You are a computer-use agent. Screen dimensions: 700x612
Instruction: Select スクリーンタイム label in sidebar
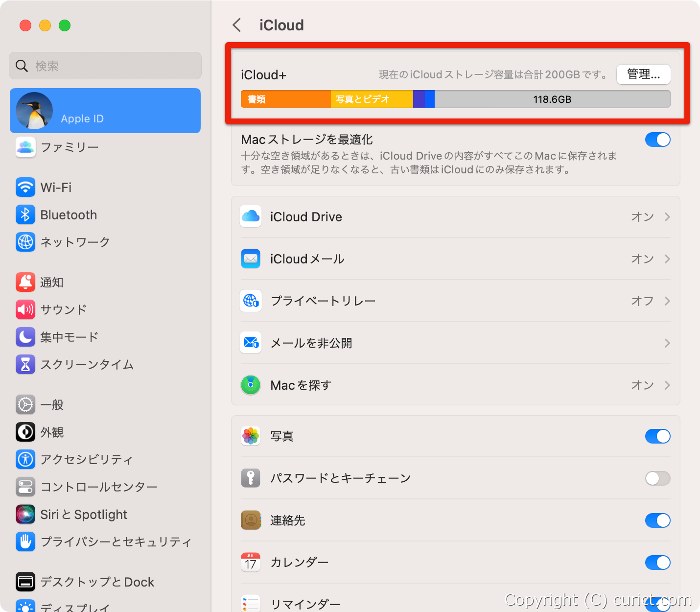pos(87,365)
